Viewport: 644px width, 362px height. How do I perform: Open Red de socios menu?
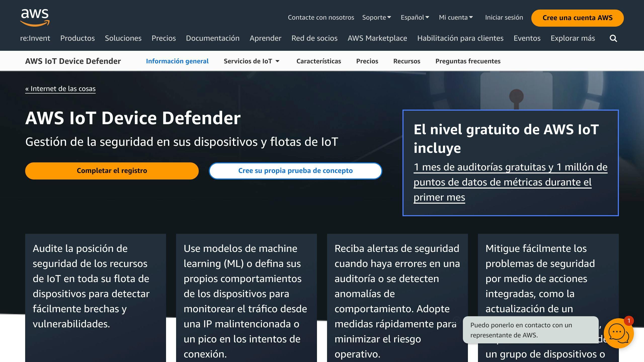(x=314, y=38)
